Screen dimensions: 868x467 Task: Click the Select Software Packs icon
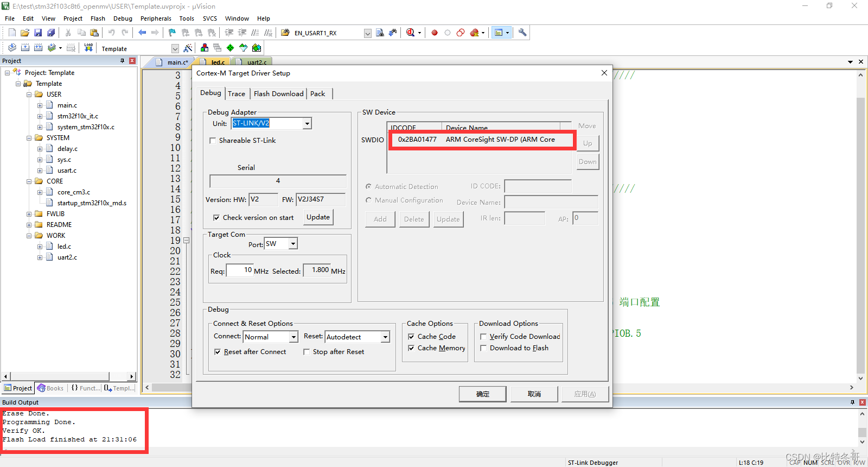244,48
